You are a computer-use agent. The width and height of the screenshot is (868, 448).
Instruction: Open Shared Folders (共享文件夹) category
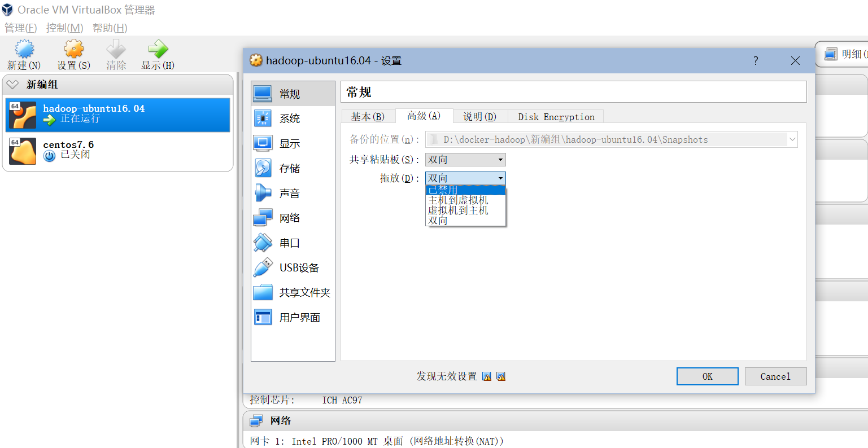tap(293, 292)
